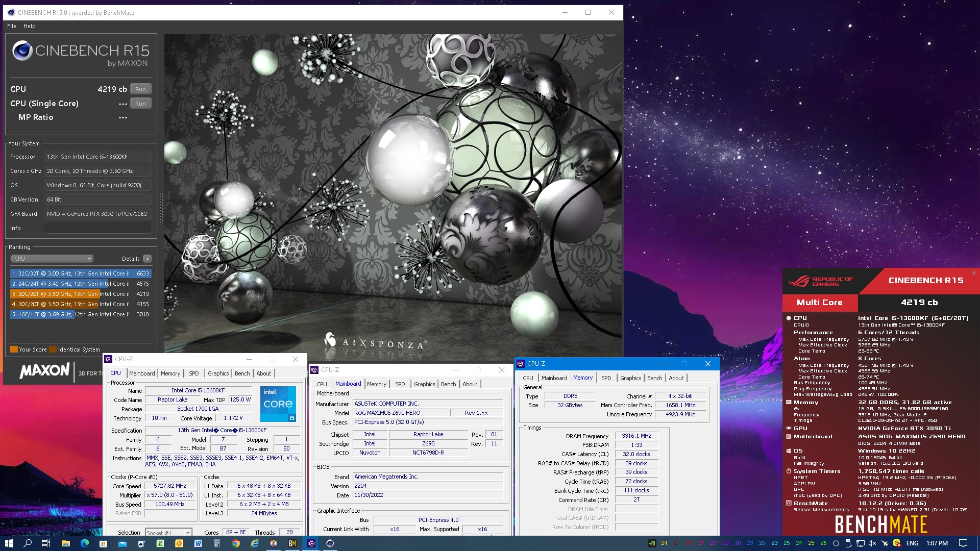Open SPD tab in middle CPU-Z window
The image size is (980, 551).
400,384
